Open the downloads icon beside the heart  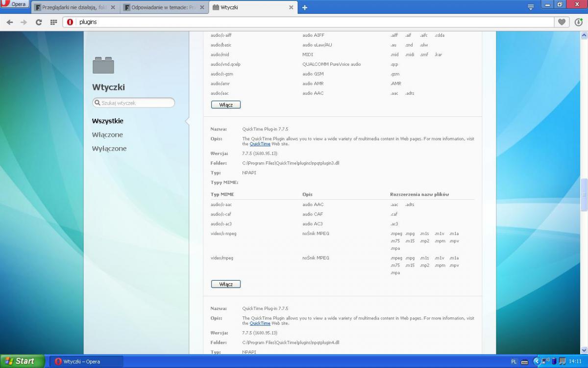(578, 22)
